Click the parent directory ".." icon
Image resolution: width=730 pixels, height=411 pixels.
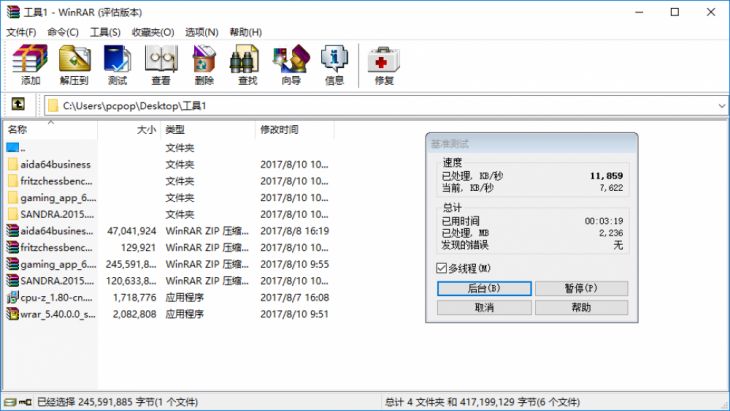pos(13,148)
